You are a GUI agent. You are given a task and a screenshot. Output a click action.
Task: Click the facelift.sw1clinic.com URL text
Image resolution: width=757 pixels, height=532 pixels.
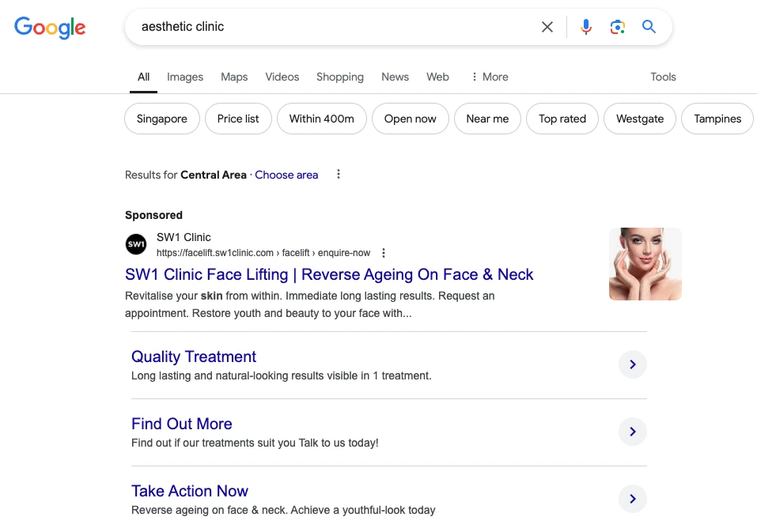pyautogui.click(x=263, y=253)
